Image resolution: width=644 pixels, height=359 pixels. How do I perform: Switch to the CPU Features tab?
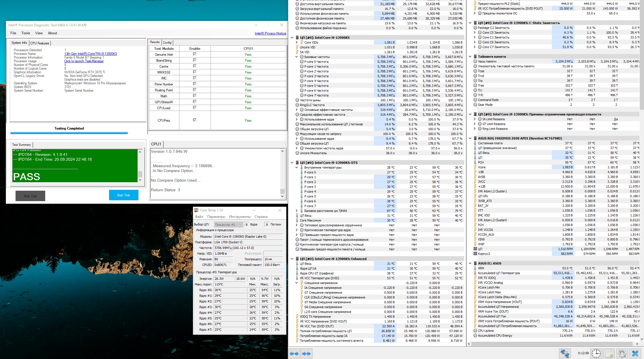(x=40, y=43)
